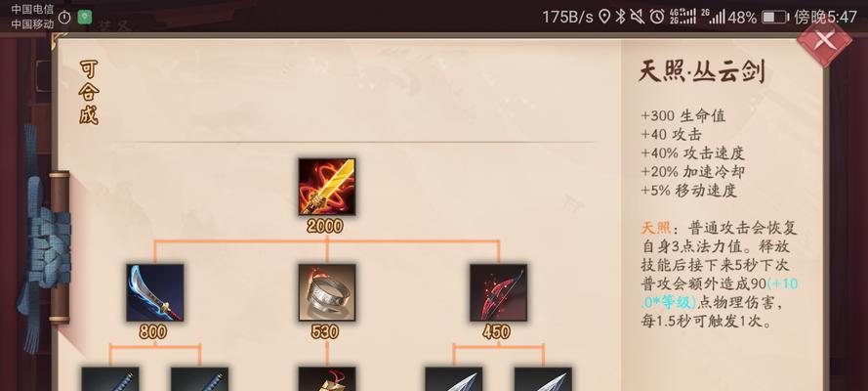Tap the 2000 price under the golden sword
Screen dimensions: 868x391
(x=324, y=226)
